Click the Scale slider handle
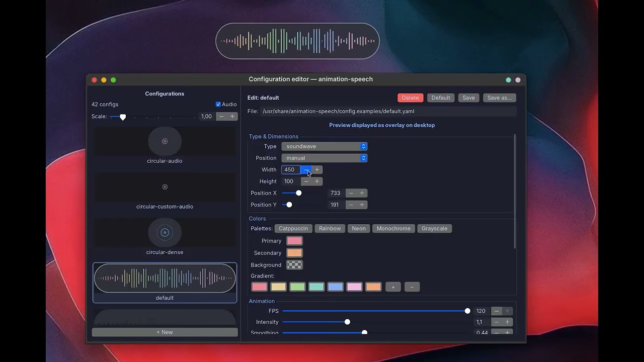The width and height of the screenshot is (644, 362). point(123,117)
